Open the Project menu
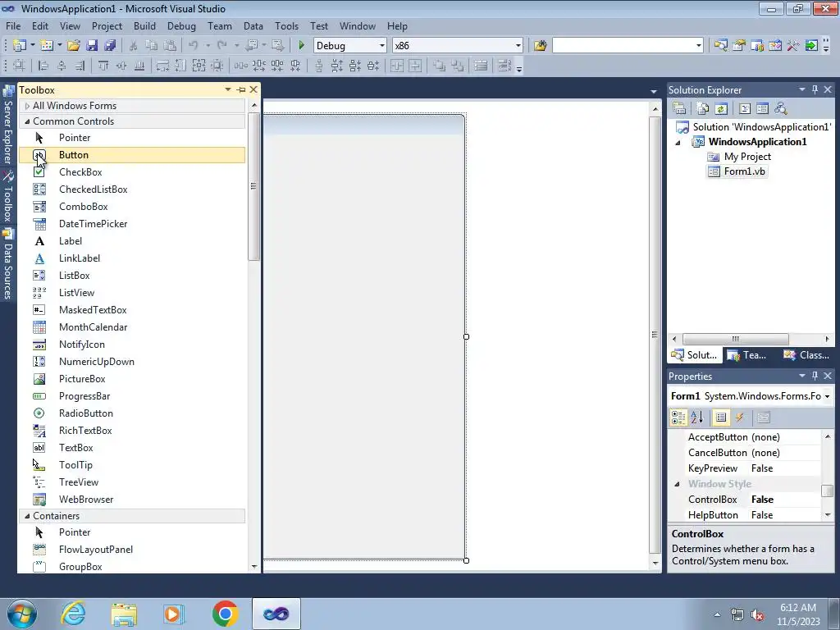The height and width of the screenshot is (630, 840). 107,25
